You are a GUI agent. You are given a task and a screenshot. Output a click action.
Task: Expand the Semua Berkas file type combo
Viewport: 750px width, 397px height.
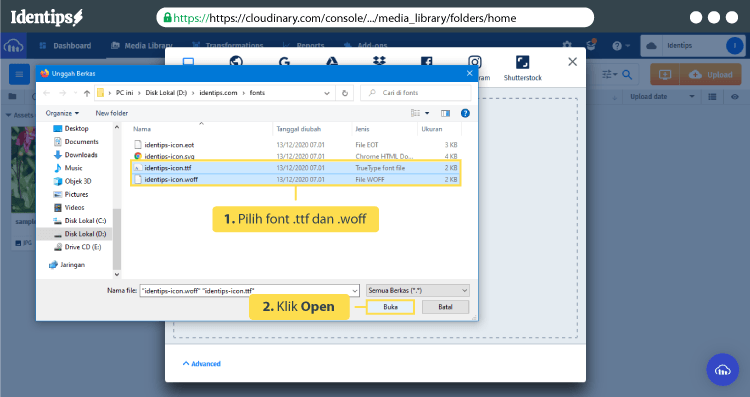[418, 290]
